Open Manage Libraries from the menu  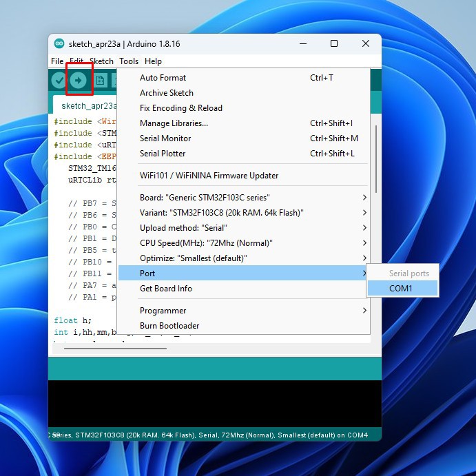coord(174,123)
